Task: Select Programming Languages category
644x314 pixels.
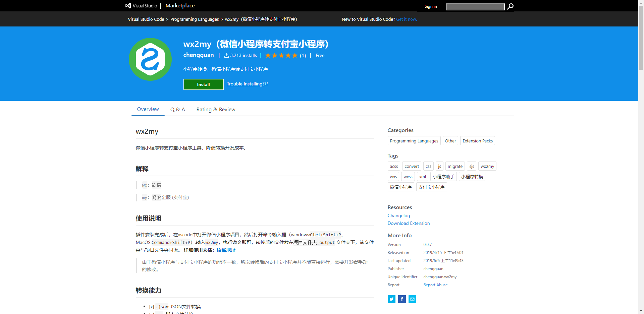Action: click(414, 141)
